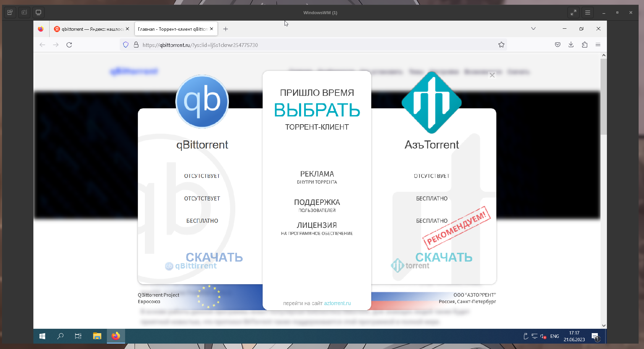
Task: Download АзъTorrent via right СКАЧАТЬ button
Action: [x=444, y=257]
